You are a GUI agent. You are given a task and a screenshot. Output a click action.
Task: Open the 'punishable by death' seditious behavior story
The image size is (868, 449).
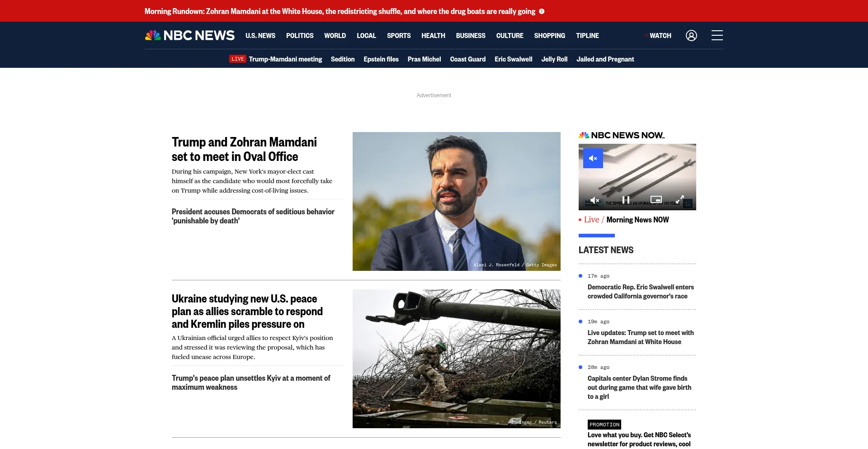[253, 216]
